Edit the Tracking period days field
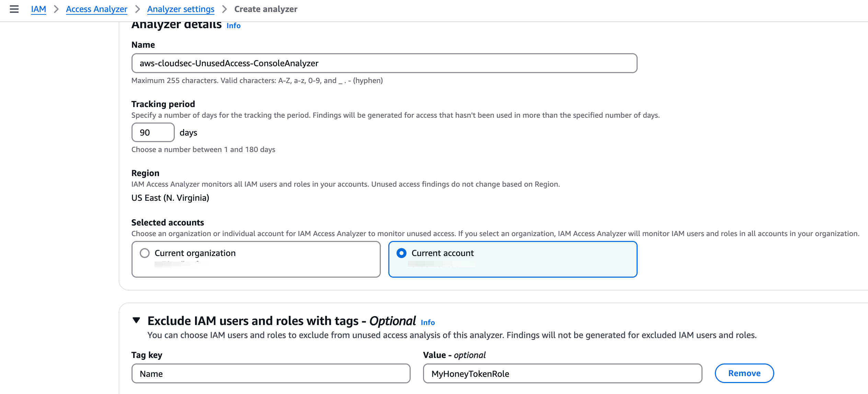 click(153, 132)
